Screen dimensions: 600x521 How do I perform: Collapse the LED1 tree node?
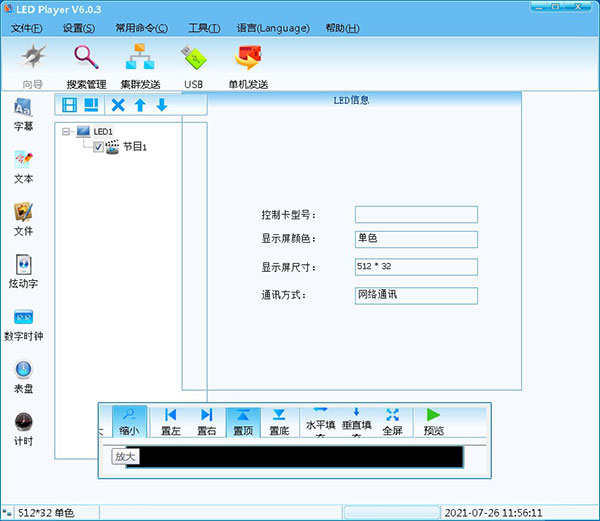[66, 132]
